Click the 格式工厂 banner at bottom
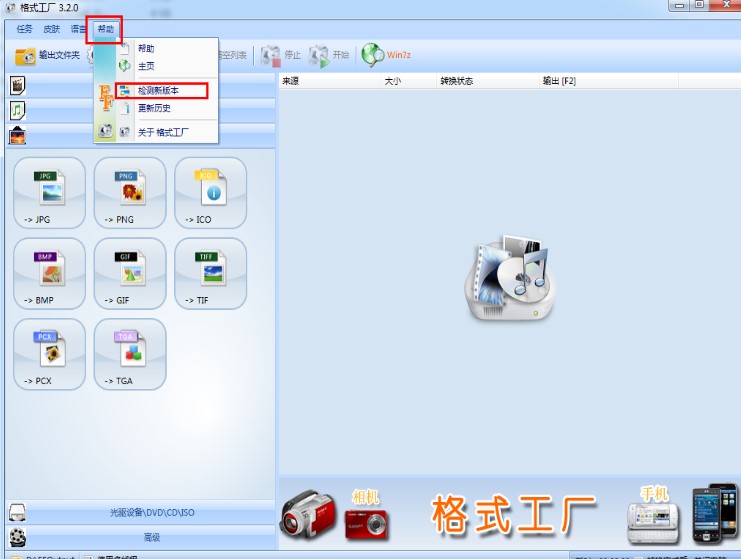Viewport: 741px width, 559px height. (513, 515)
